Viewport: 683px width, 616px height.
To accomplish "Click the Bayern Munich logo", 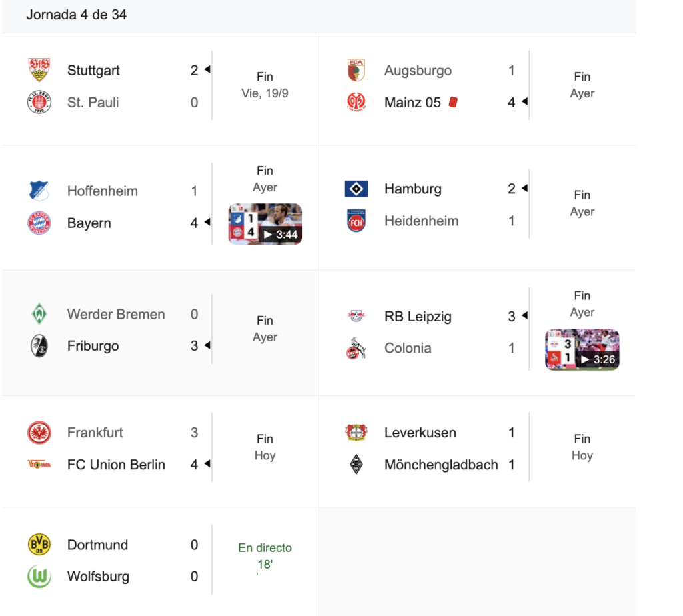I will coord(39,223).
